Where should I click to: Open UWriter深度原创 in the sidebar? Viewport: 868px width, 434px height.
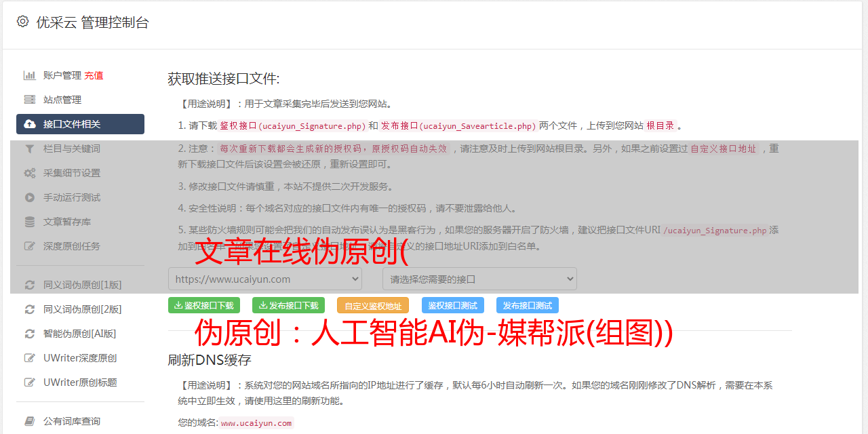coord(80,358)
